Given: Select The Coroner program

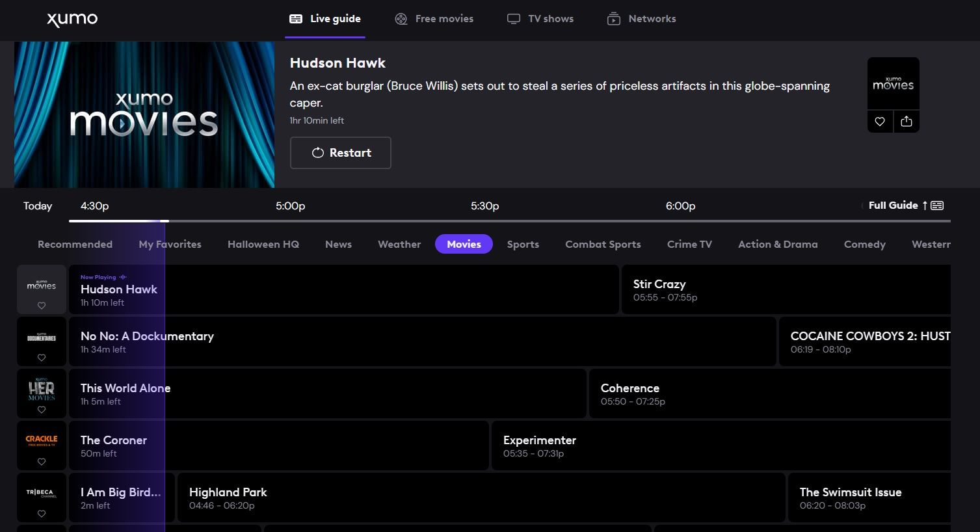Looking at the screenshot, I should pos(279,446).
